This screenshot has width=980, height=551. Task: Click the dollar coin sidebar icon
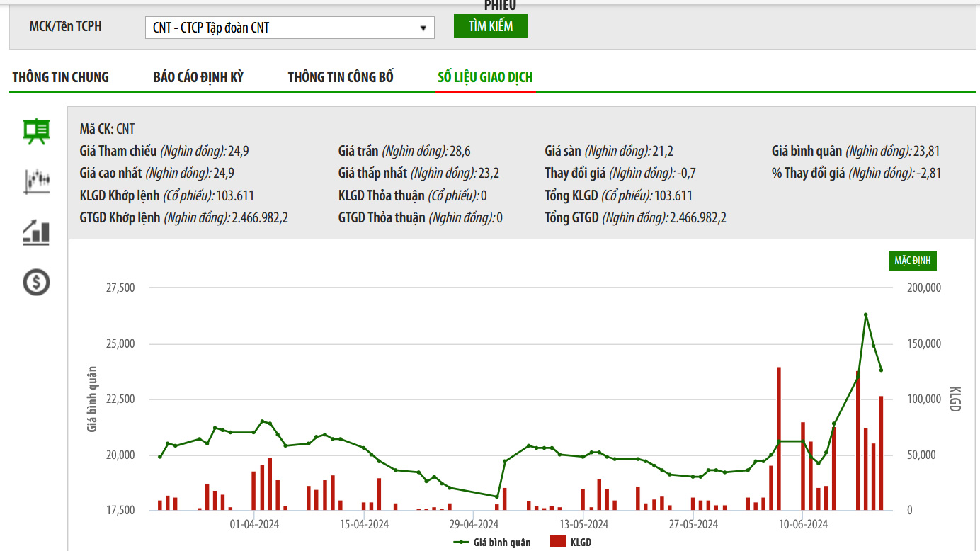36,283
